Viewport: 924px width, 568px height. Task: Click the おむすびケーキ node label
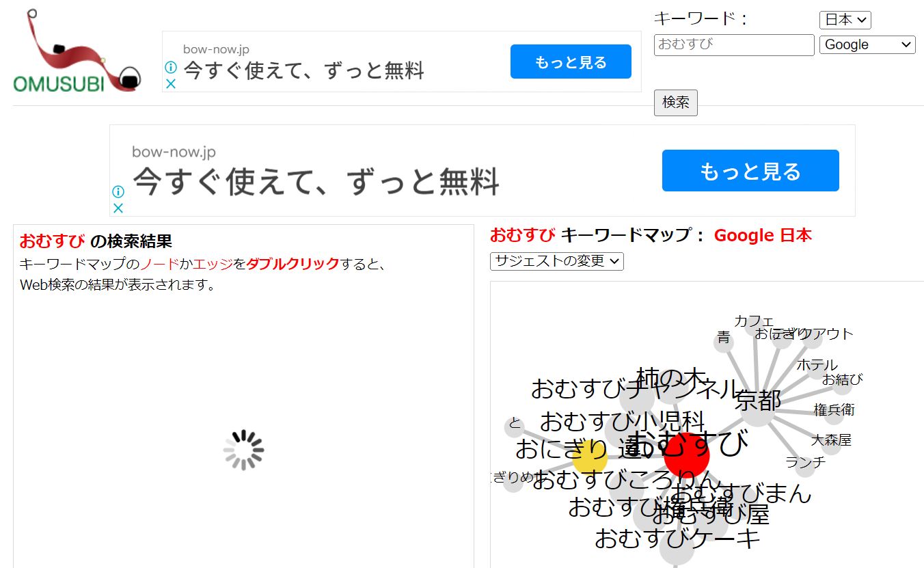tap(677, 539)
